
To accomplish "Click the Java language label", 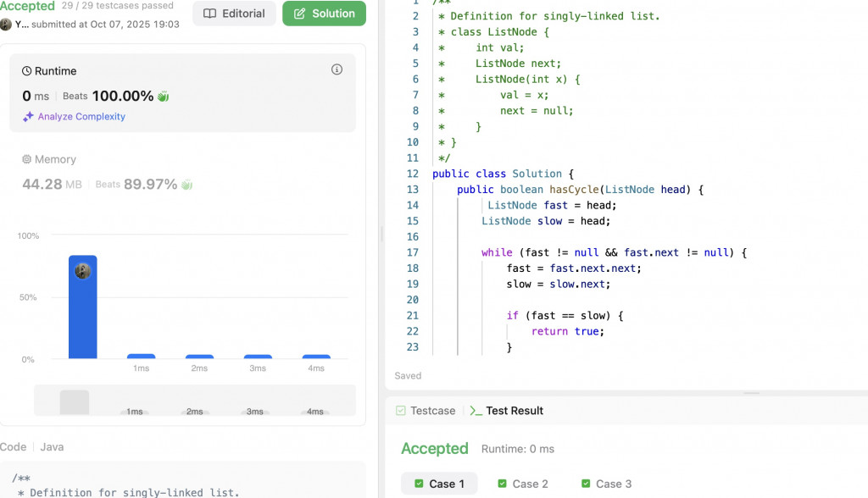I will pyautogui.click(x=52, y=446).
